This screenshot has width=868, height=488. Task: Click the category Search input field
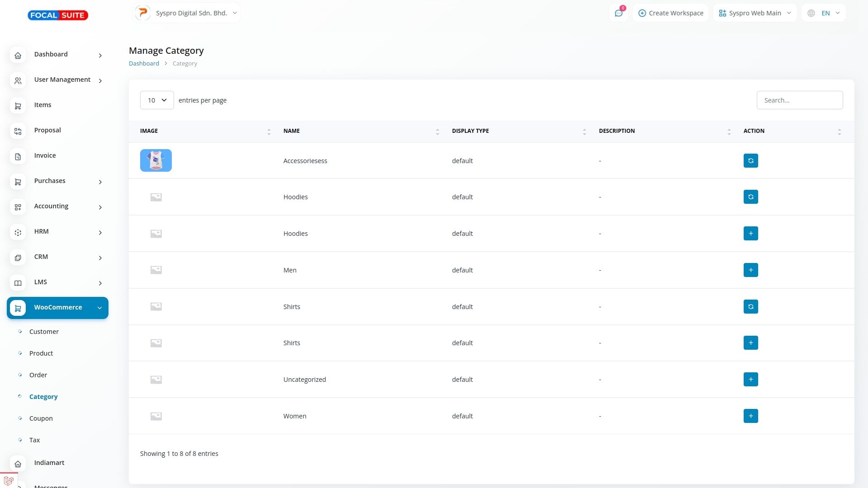(x=799, y=100)
